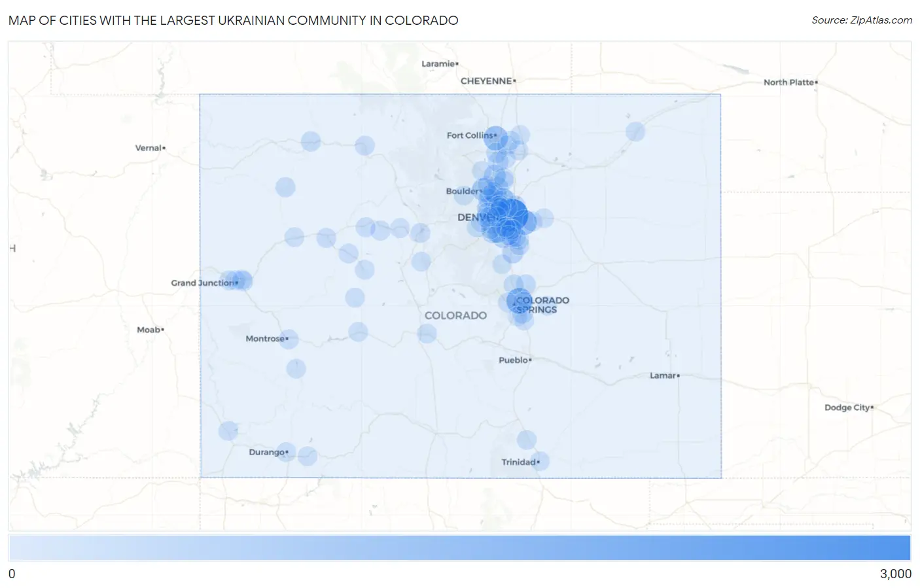This screenshot has width=920, height=588.
Task: Click the Boulder city label
Action: coord(463,192)
